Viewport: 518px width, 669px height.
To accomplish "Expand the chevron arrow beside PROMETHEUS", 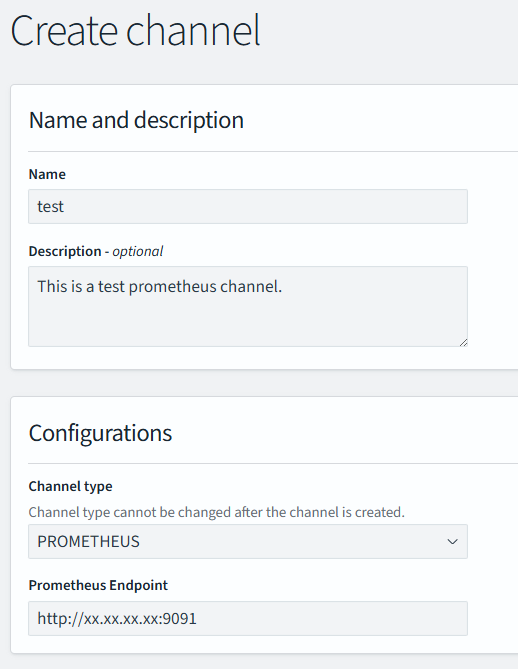I will [x=452, y=541].
